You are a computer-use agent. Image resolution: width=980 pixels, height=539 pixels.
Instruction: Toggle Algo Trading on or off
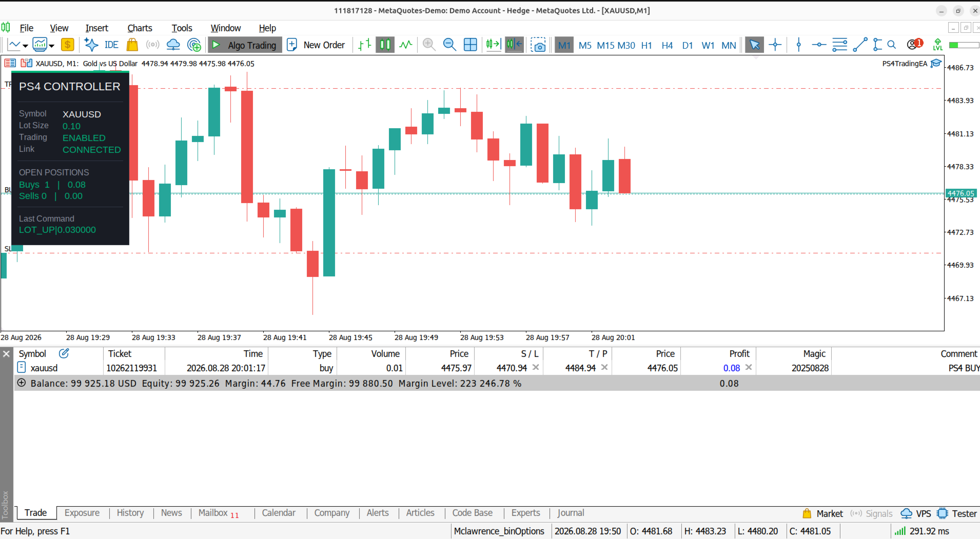coord(245,45)
